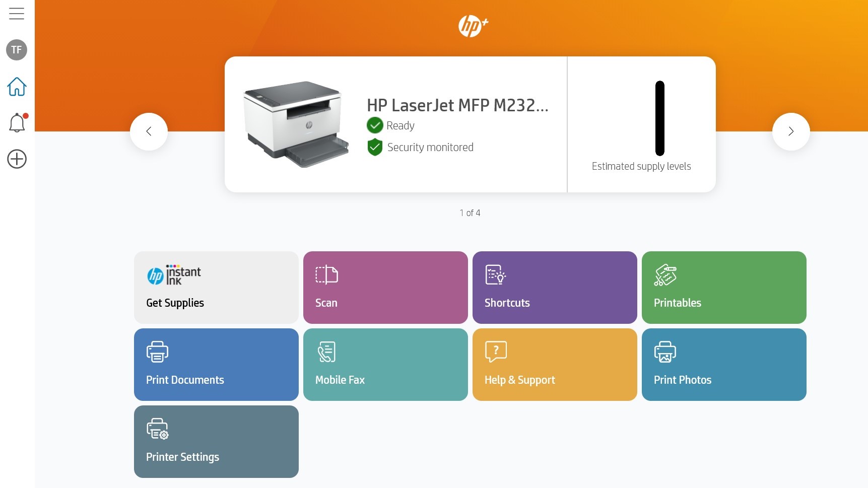This screenshot has width=868, height=488.
Task: Open the Printer Settings tile
Action: click(216, 442)
